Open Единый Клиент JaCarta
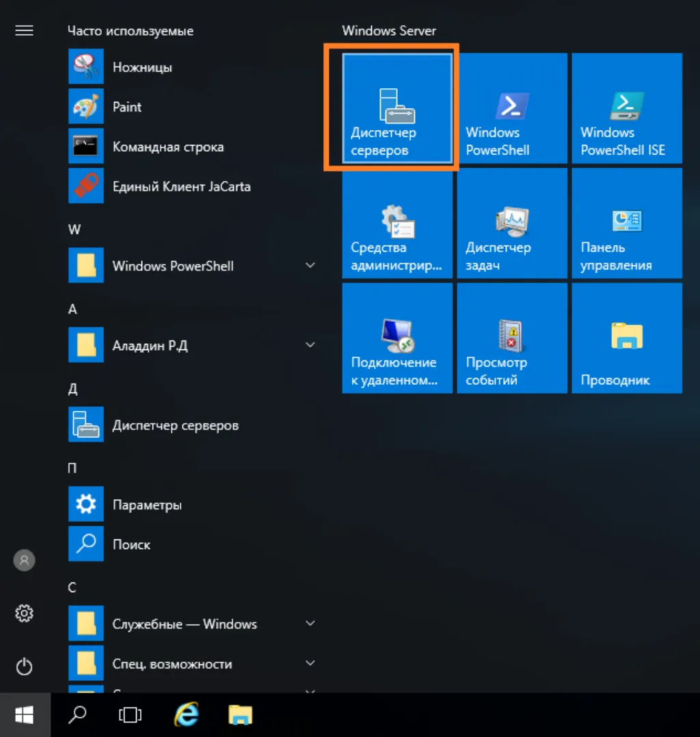This screenshot has height=737, width=700. point(193,186)
